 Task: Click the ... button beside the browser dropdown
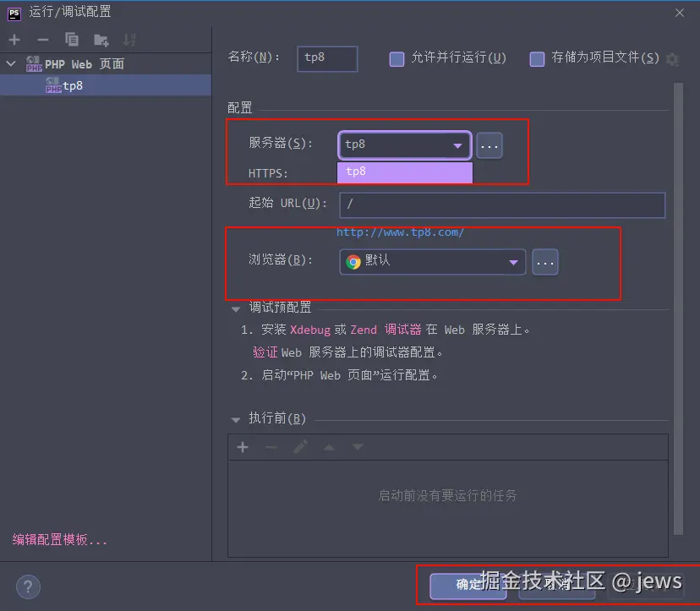pos(545,263)
